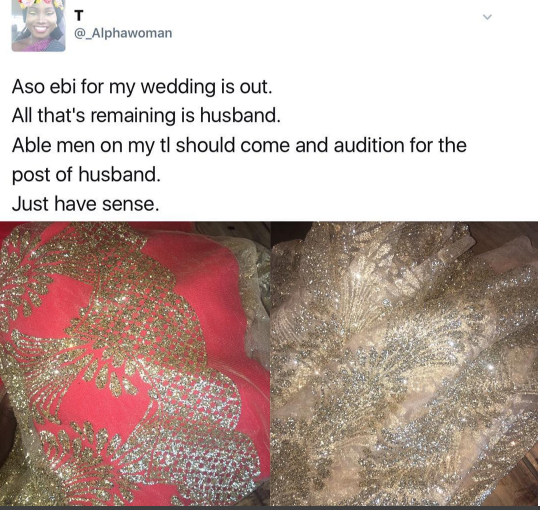
Task: Select the line 'Just have sense.'
Action: tap(85, 204)
